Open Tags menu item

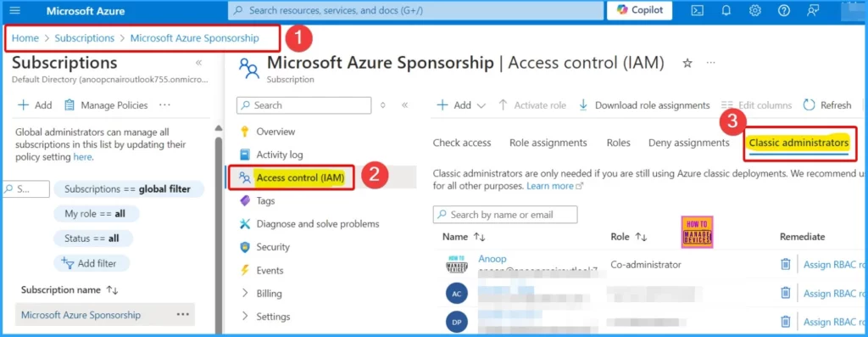point(265,200)
